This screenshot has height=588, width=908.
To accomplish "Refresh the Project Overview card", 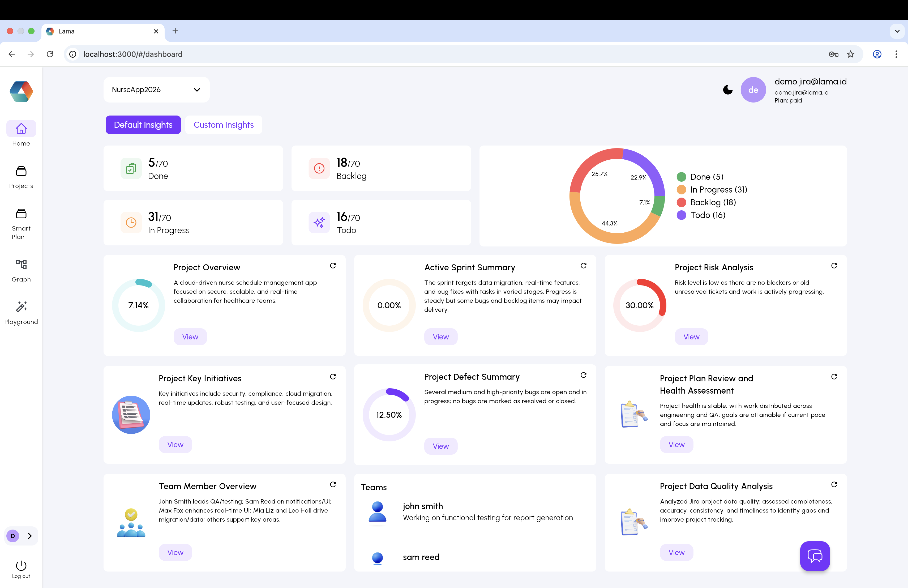I will pos(333,266).
